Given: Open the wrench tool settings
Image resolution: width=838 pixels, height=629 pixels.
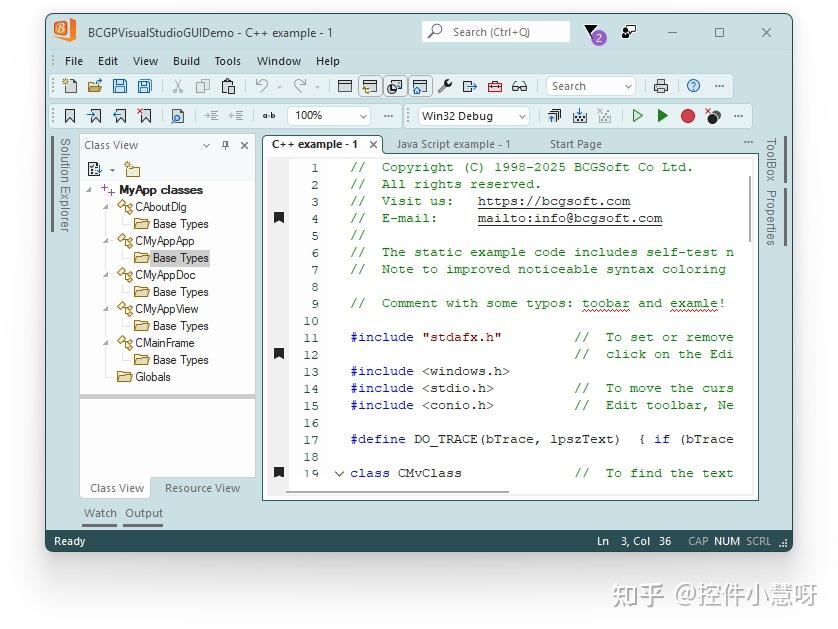Looking at the screenshot, I should click(445, 86).
